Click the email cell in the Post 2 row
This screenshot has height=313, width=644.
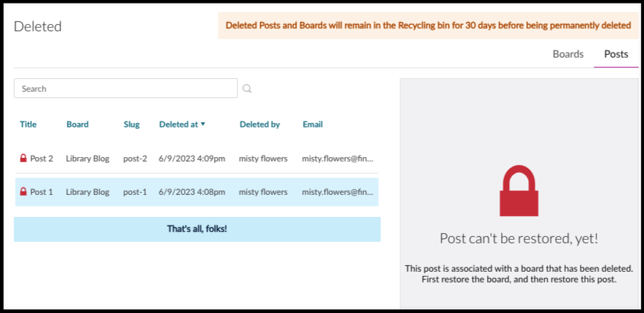(338, 159)
